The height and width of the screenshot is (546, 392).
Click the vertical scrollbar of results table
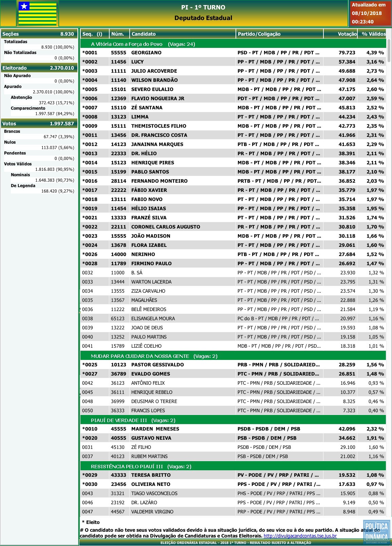coord(389,50)
